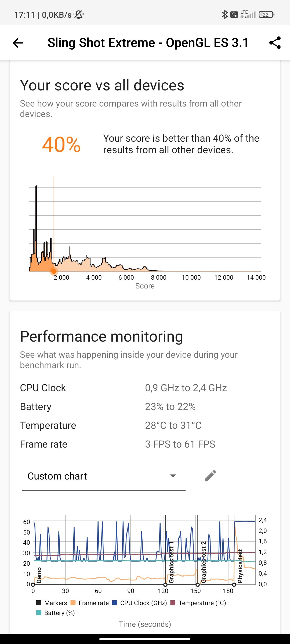
Task: Toggle Battery (%) legend series
Action: coord(55,613)
